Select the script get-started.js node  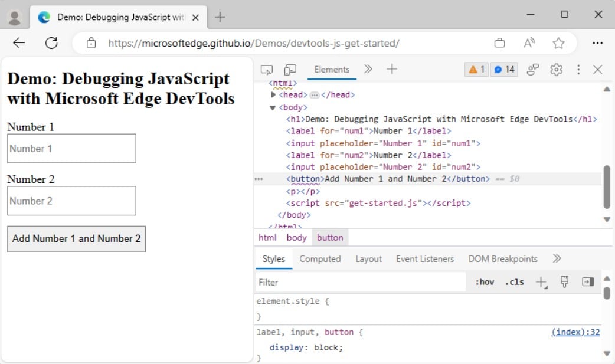coord(378,203)
